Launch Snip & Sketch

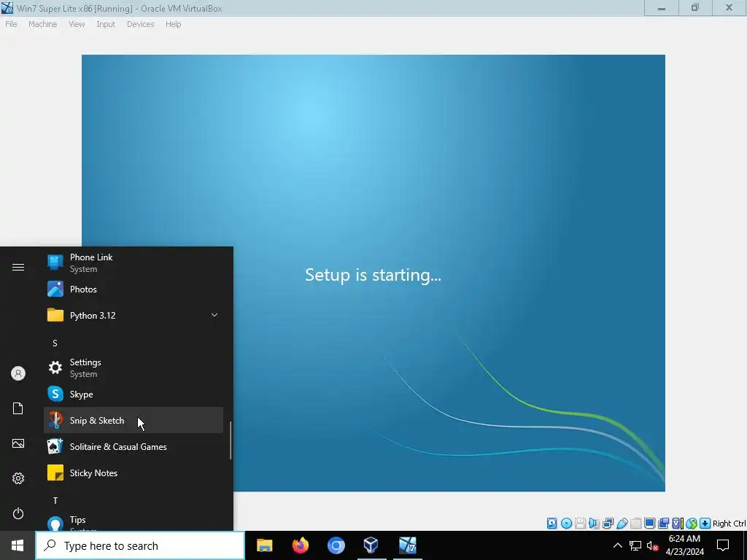(x=133, y=420)
